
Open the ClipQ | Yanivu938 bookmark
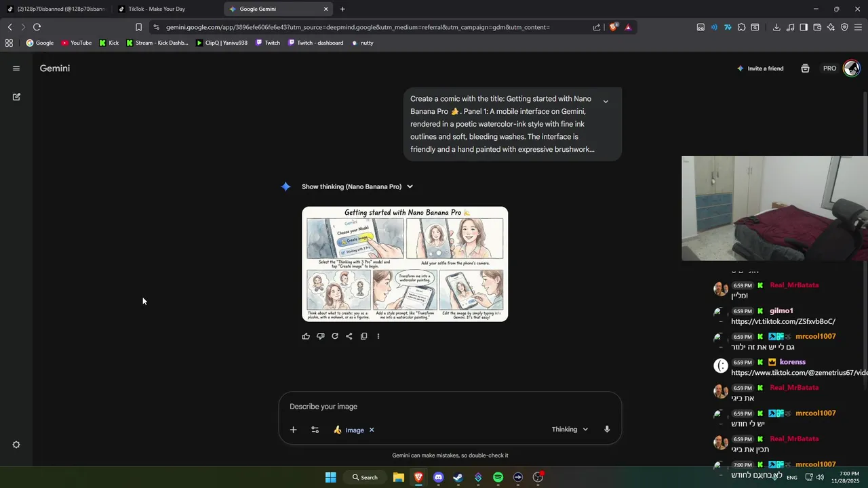[x=222, y=43]
